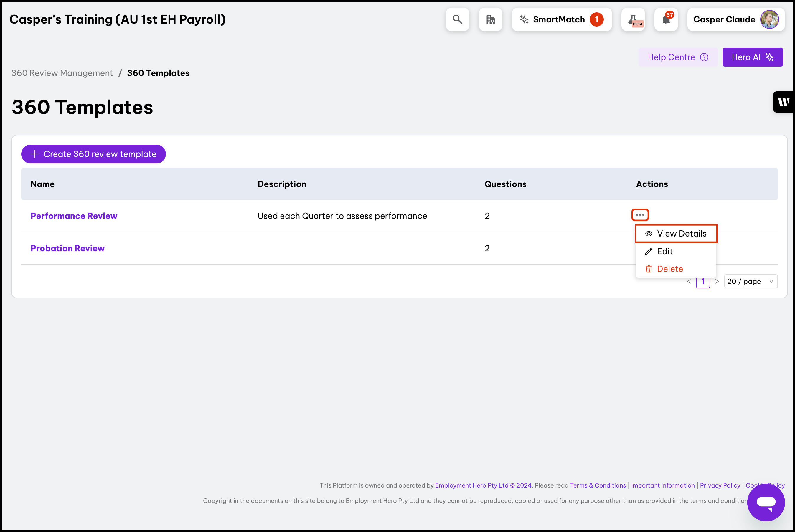Select View Details from the menu
Viewport: 795px width, 532px height.
point(676,234)
